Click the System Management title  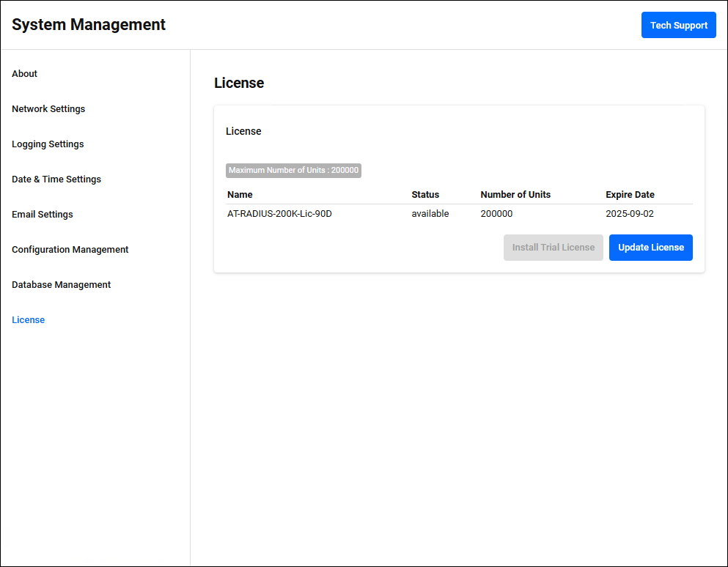(x=89, y=25)
